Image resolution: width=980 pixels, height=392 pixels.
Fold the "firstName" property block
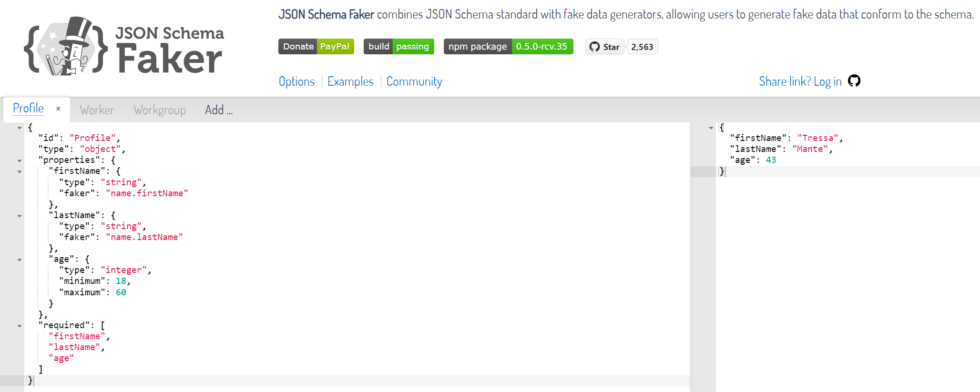20,171
